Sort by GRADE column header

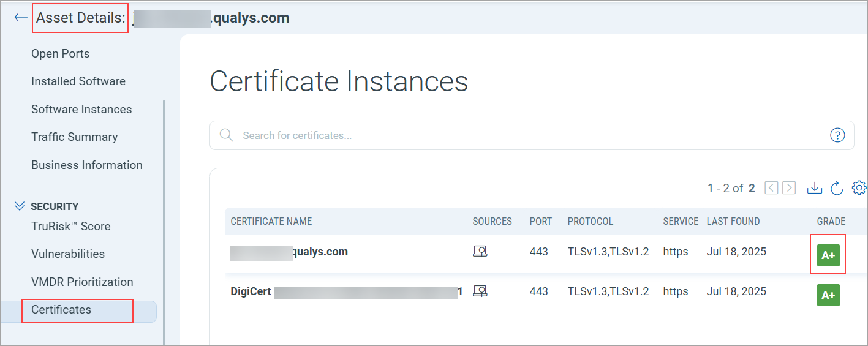pos(831,221)
